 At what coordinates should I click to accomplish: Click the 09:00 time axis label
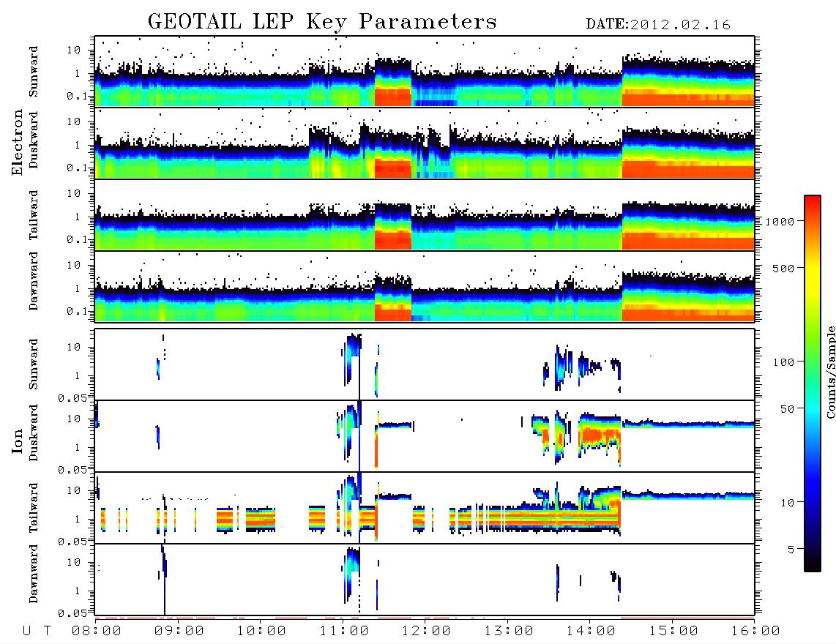coord(179,631)
